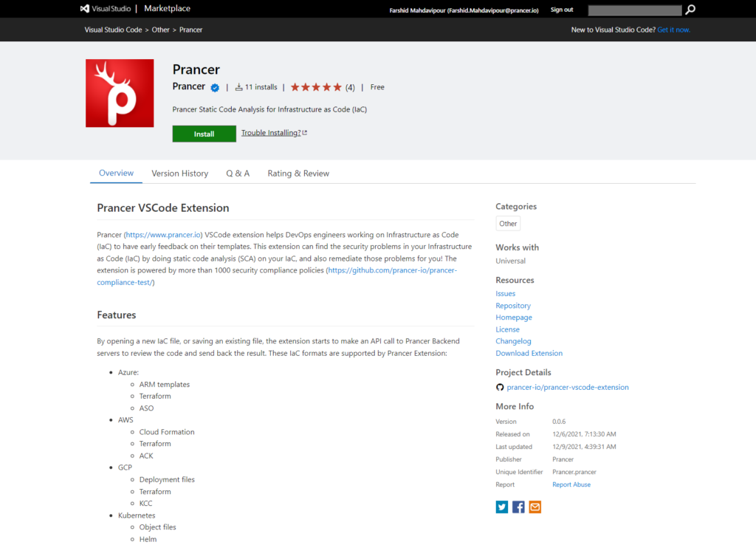This screenshot has height=545, width=756.
Task: Click the installs download icon
Action: (x=240, y=86)
